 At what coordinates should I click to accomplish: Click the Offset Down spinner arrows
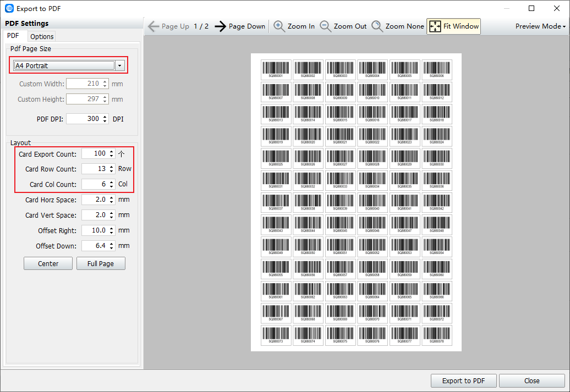tap(112, 246)
